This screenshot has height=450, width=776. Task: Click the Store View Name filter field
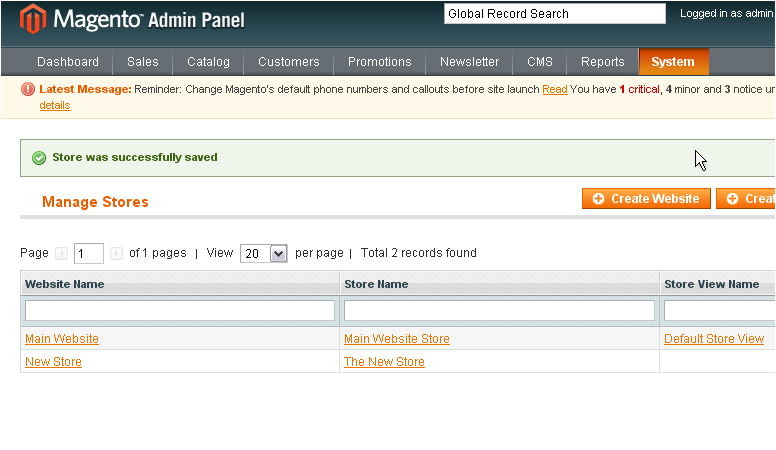point(720,311)
